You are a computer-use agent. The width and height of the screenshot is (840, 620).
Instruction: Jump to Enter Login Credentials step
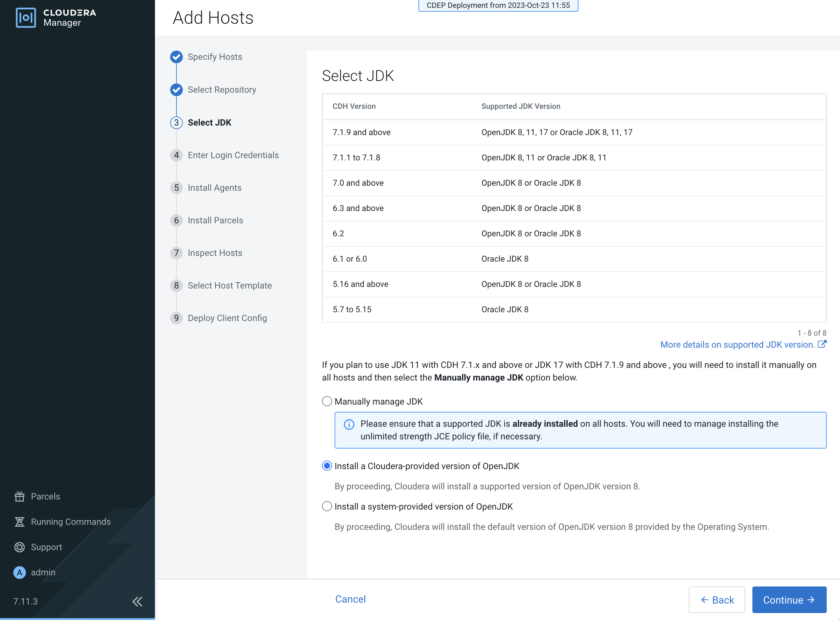point(233,155)
